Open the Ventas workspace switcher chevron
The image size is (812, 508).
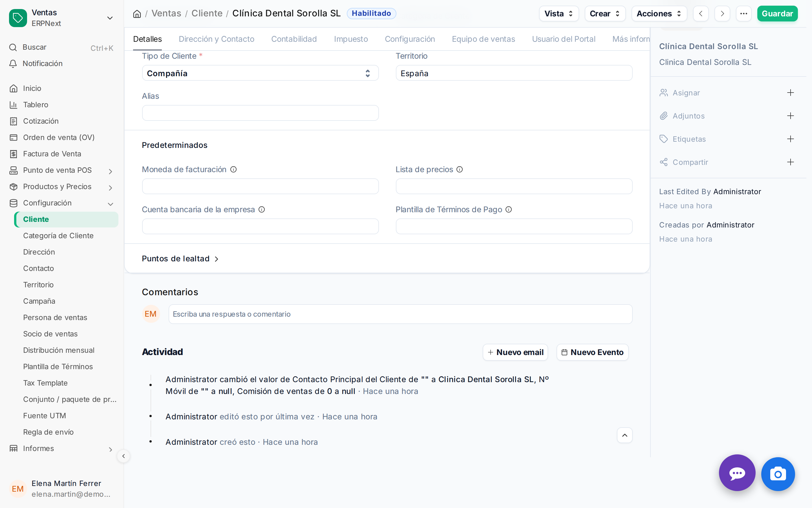[x=110, y=18]
